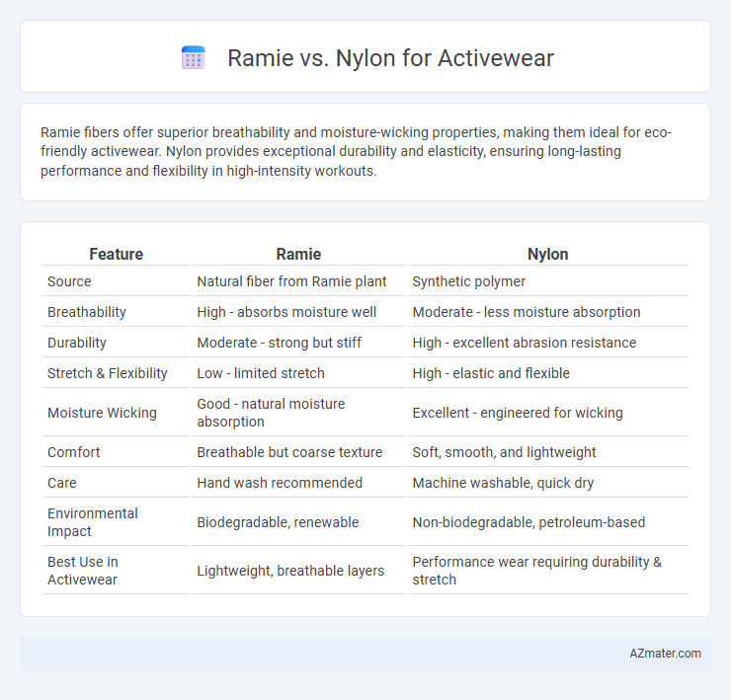731x700 pixels.
Task: Click the 'Care' row label
Action: tap(62, 483)
